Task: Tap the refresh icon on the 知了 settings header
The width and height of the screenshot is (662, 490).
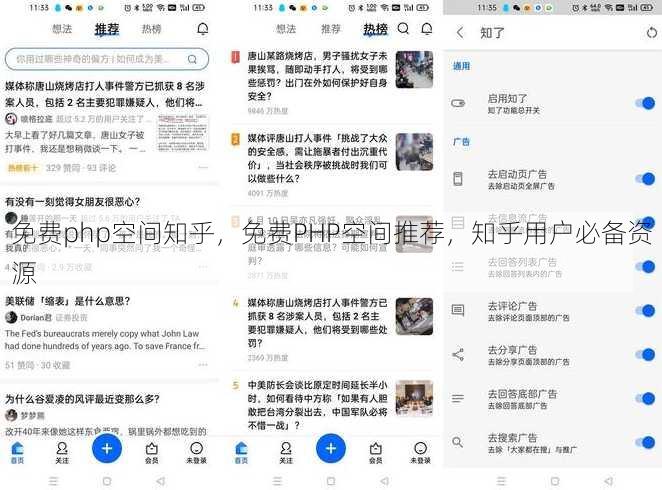Action: tap(652, 32)
